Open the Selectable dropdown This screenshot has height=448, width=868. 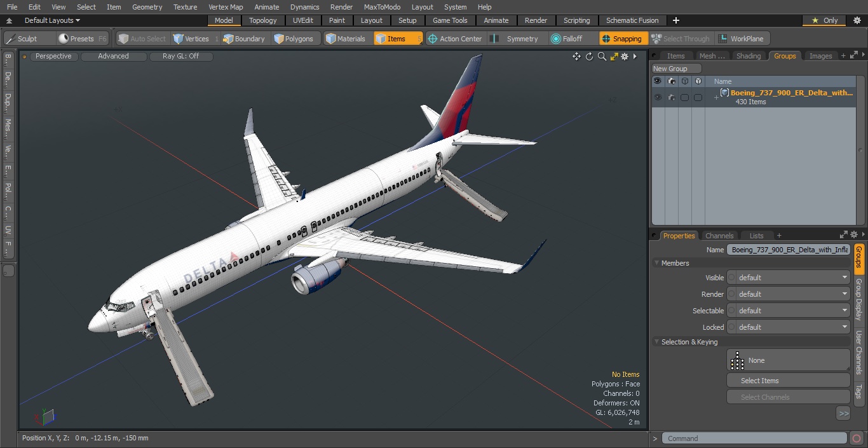tap(788, 311)
